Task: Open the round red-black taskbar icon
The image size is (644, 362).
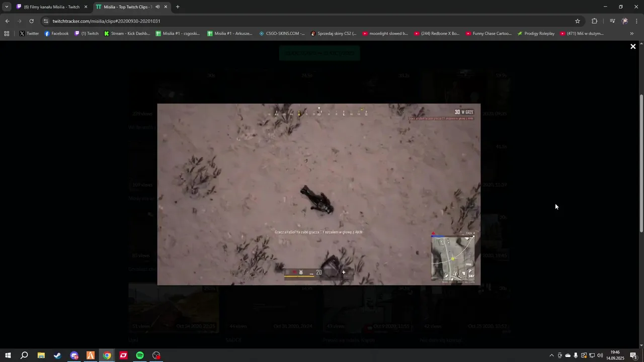Action: click(156, 355)
